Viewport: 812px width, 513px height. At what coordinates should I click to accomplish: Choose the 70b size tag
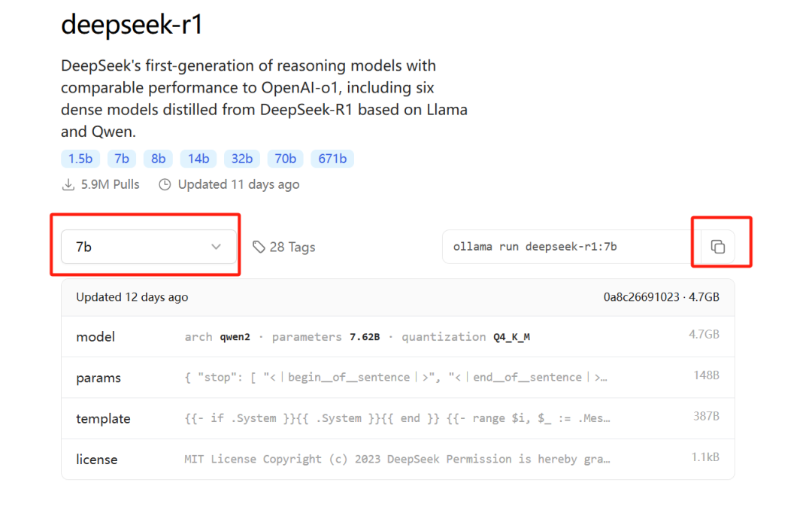[x=286, y=159]
